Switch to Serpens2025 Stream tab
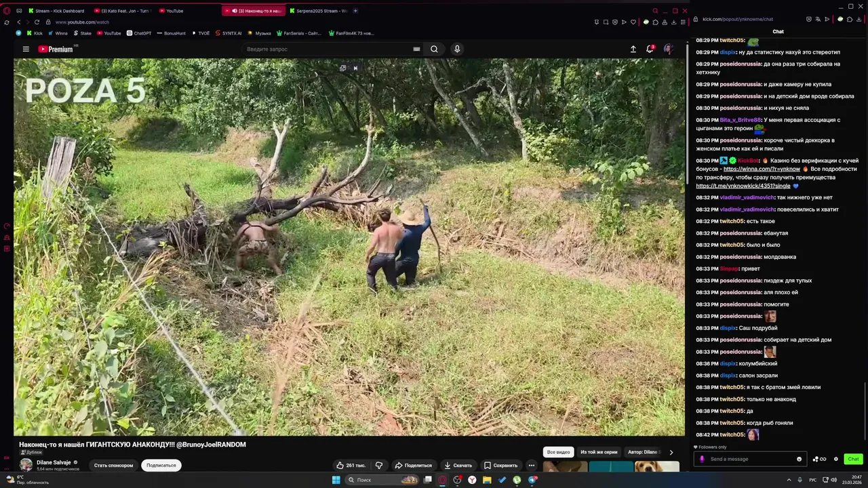This screenshot has height=488, width=868. pos(317,11)
